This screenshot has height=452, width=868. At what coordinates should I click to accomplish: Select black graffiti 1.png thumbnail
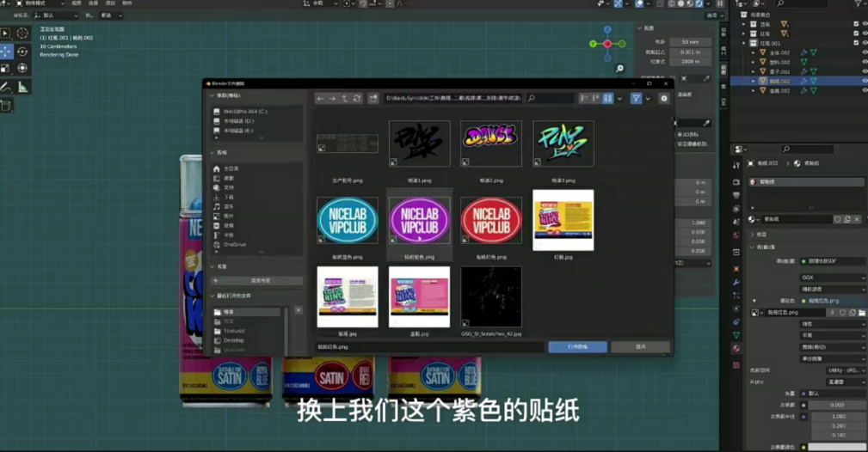[419, 144]
